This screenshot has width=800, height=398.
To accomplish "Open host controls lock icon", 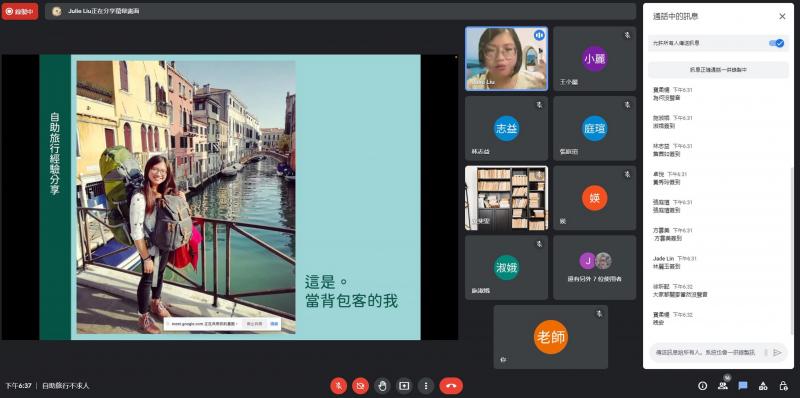I will (x=783, y=386).
